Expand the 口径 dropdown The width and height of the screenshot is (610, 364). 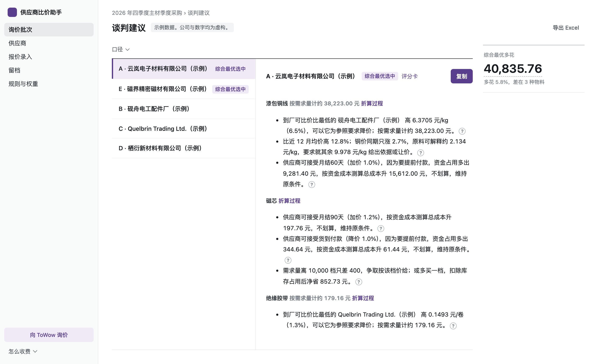coord(121,49)
